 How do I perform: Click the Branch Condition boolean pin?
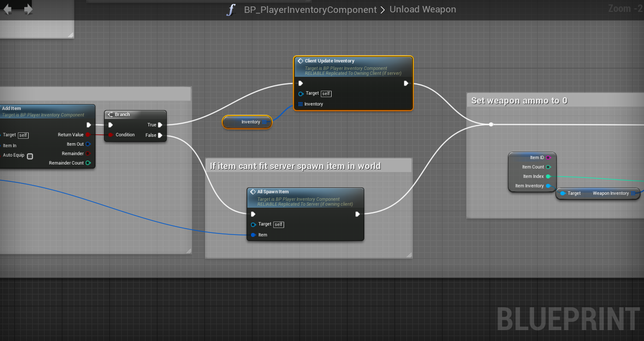pos(110,135)
